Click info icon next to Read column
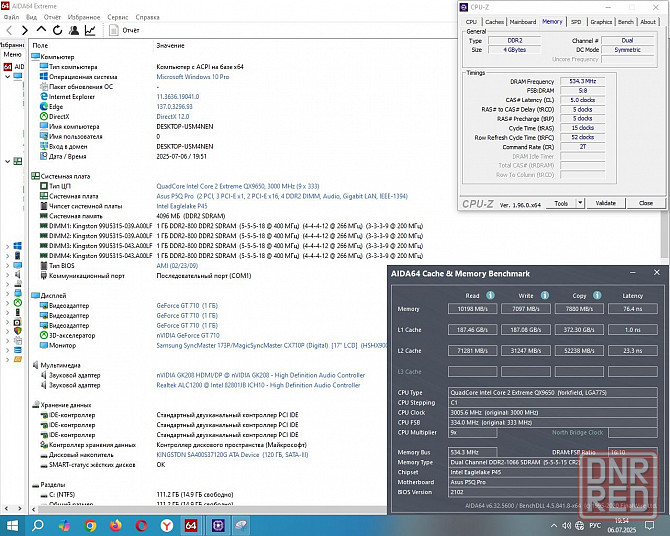Image resolution: width=670 pixels, height=536 pixels. coord(491,295)
